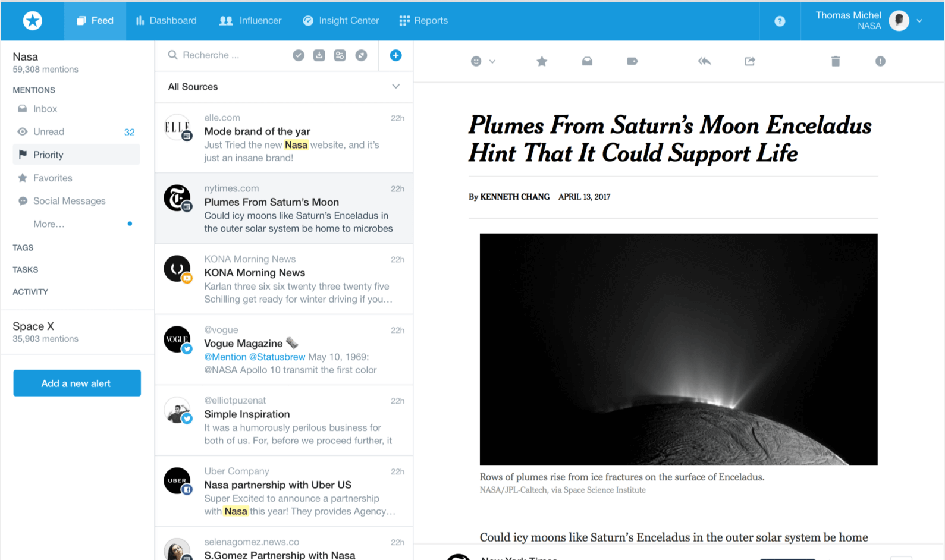Open Simple Inspiration mention by @elliotpuzenat

coord(284,421)
